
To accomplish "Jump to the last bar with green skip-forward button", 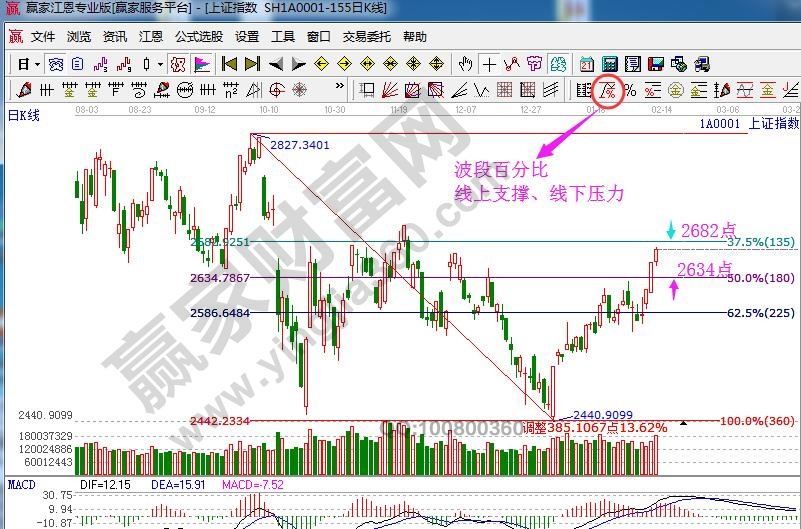I will 252,64.
